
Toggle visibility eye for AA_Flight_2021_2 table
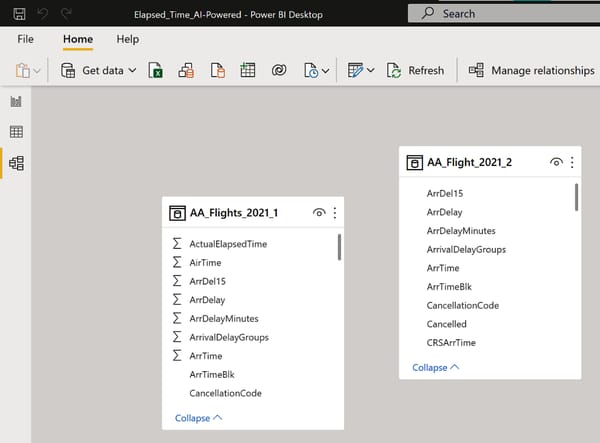[556, 163]
